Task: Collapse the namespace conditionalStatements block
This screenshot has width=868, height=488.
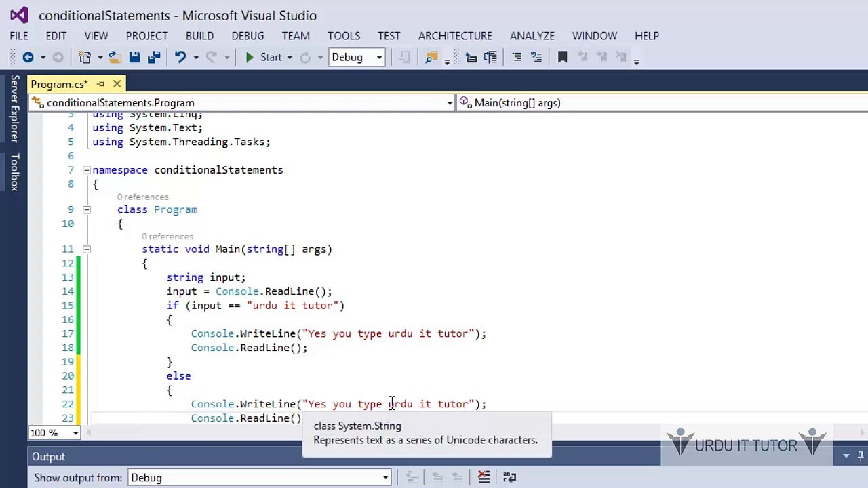Action: [x=86, y=170]
